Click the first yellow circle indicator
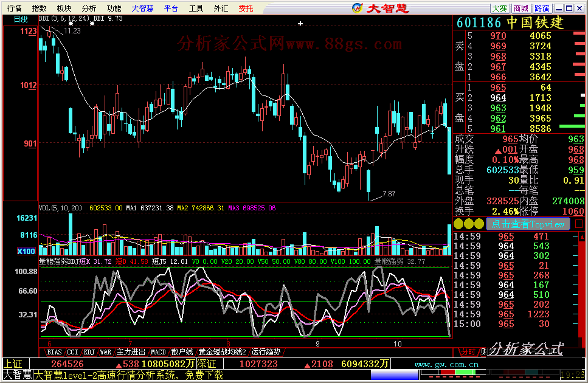 458,224
